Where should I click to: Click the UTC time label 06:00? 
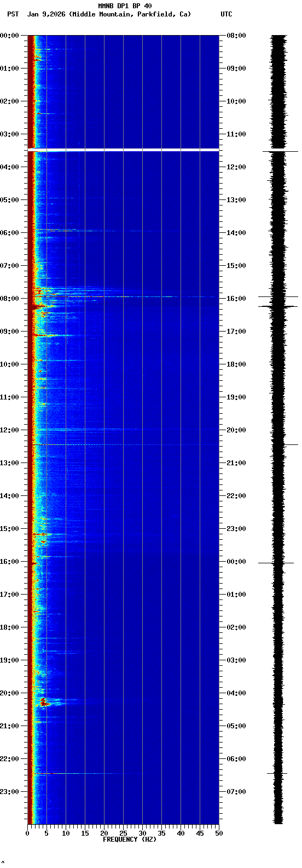[236, 759]
